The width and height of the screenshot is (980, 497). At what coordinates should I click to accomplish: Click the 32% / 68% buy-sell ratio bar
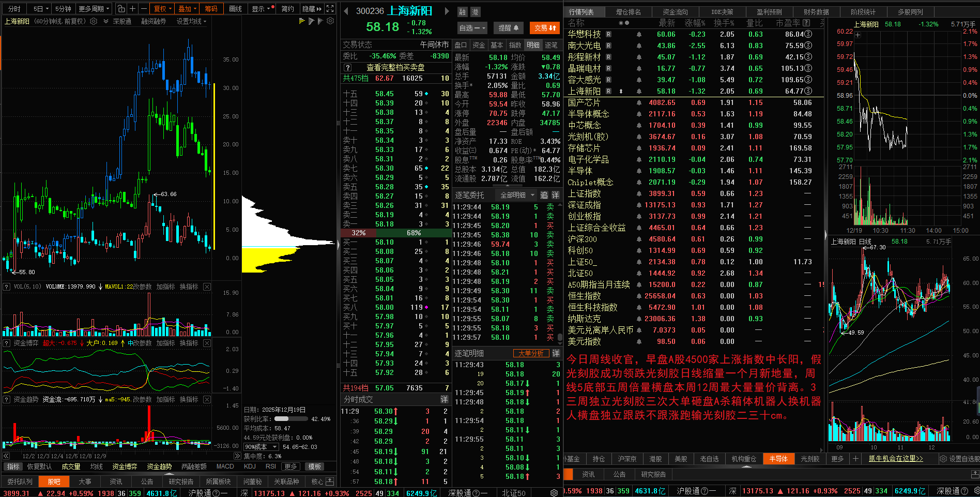395,233
